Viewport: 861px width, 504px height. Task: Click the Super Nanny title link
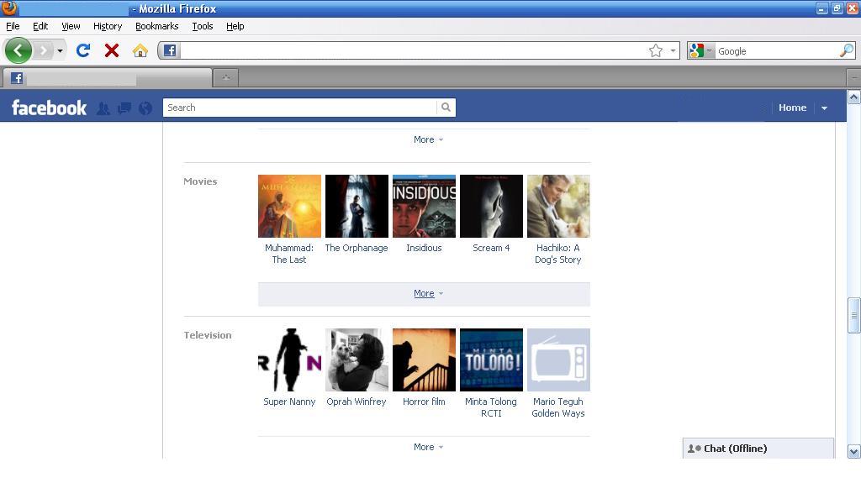(289, 402)
